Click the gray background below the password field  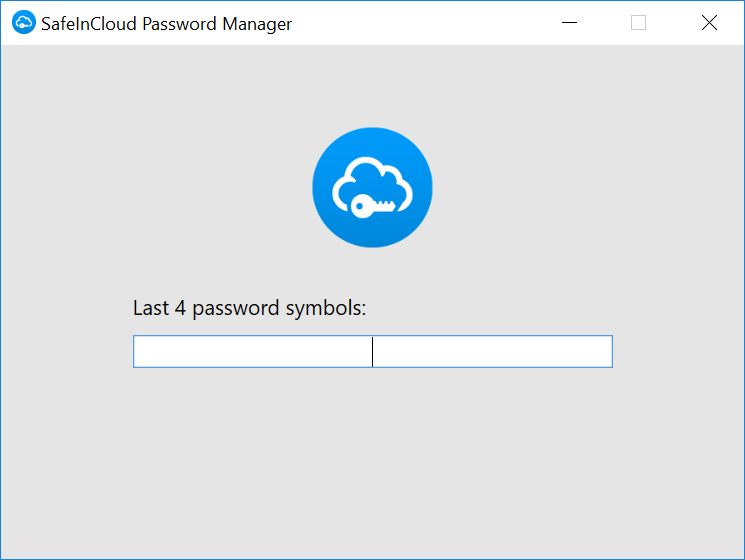(373, 461)
